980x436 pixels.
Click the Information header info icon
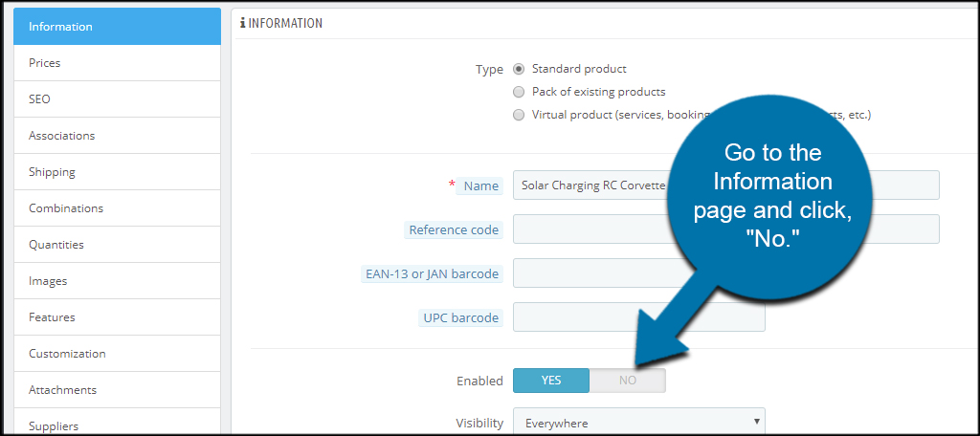tap(243, 23)
